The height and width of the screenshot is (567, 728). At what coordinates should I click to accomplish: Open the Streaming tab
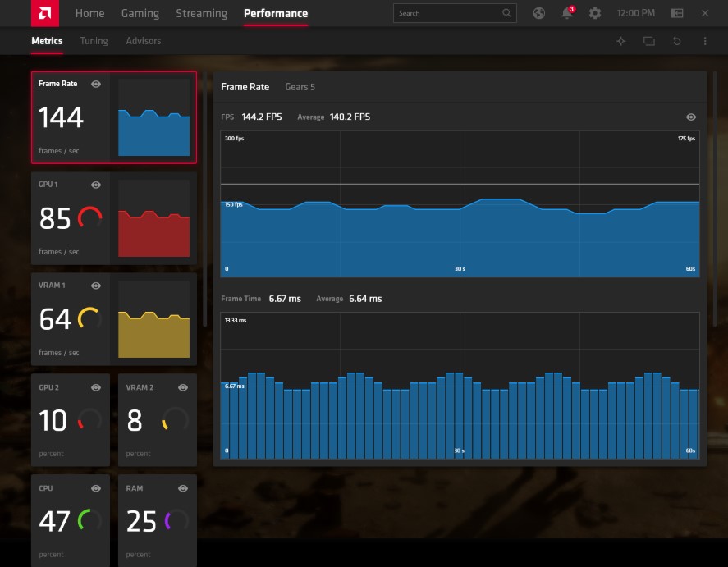[x=202, y=13]
